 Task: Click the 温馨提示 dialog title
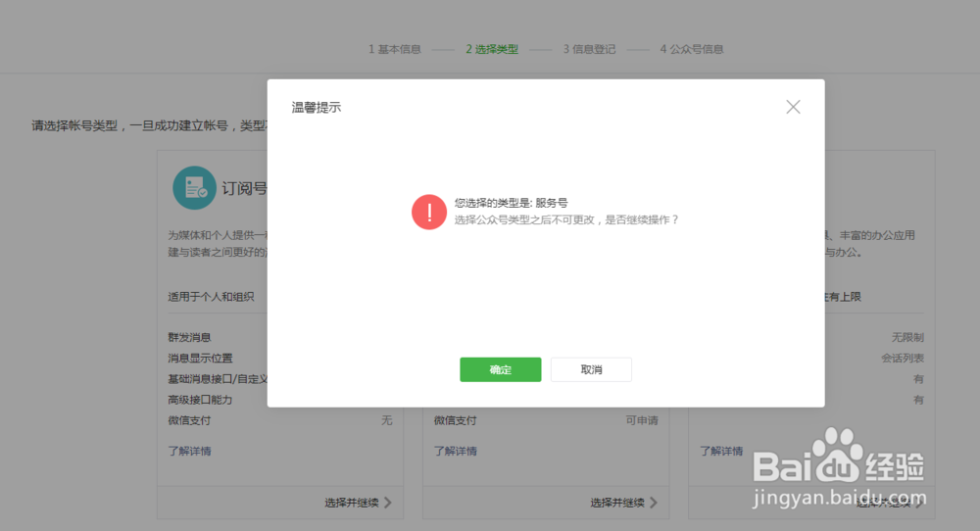[317, 108]
